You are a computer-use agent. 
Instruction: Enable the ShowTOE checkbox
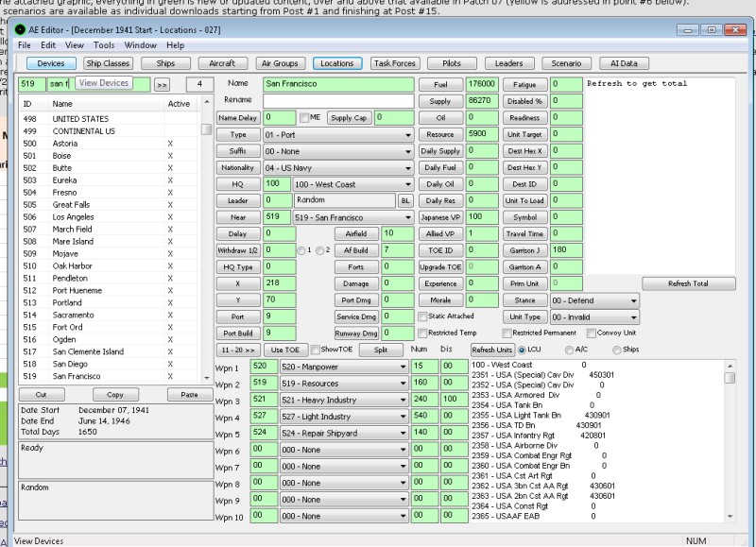(316, 350)
